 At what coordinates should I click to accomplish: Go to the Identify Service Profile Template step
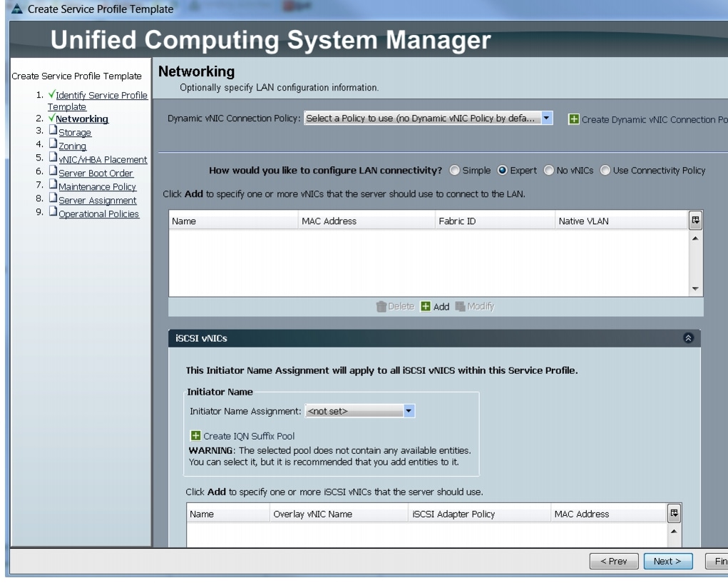point(98,101)
